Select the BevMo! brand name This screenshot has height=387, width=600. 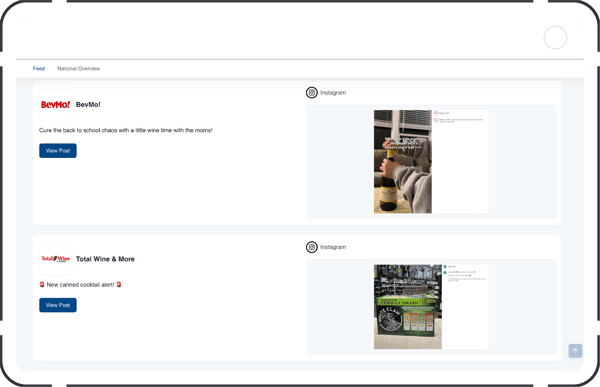(x=88, y=105)
